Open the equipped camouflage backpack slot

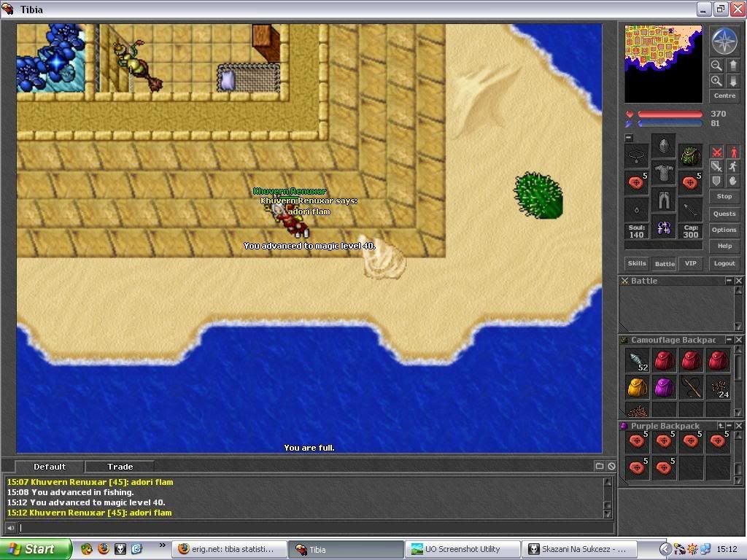[690, 155]
